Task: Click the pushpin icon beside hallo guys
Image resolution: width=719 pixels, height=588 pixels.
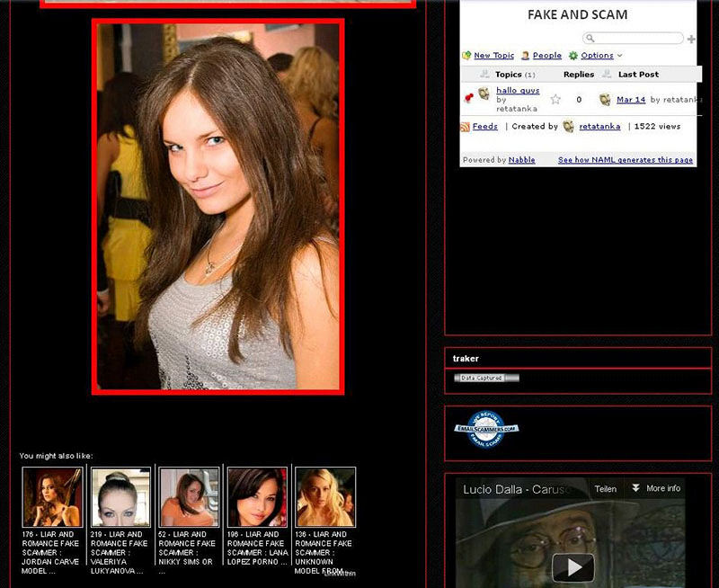Action: (x=468, y=98)
